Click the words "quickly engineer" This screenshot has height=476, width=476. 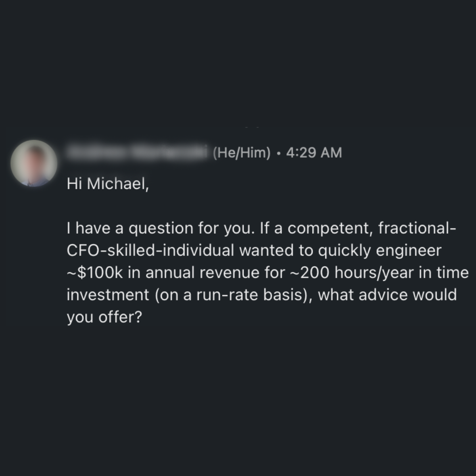pyautogui.click(x=380, y=250)
